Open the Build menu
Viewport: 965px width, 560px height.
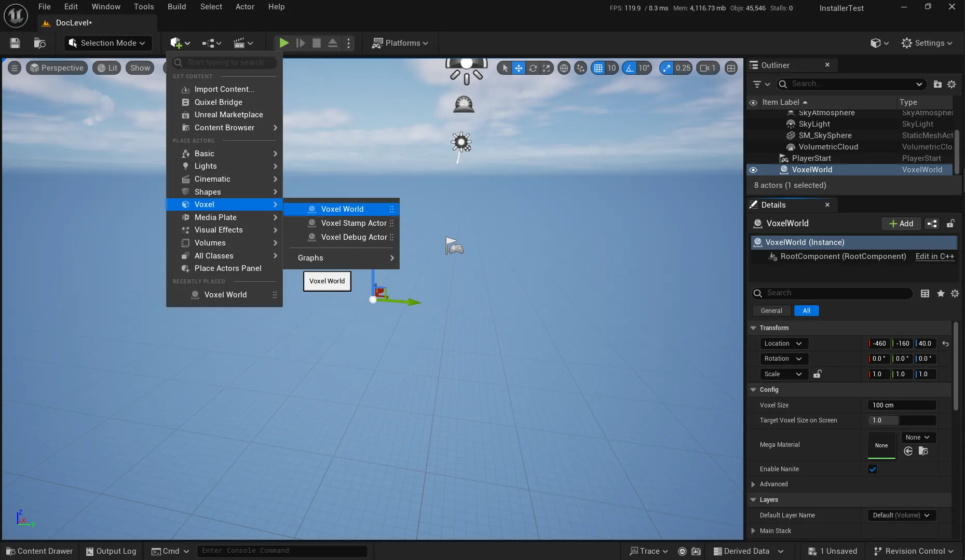(176, 7)
